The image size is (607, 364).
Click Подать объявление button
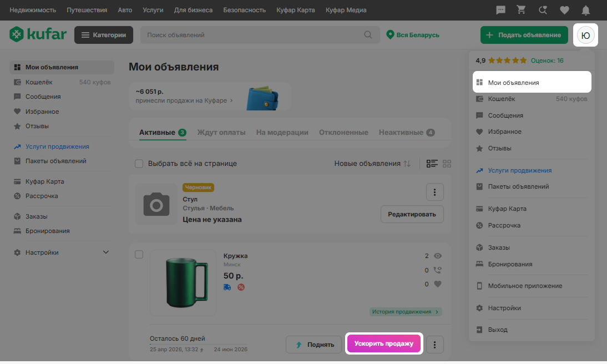[524, 35]
